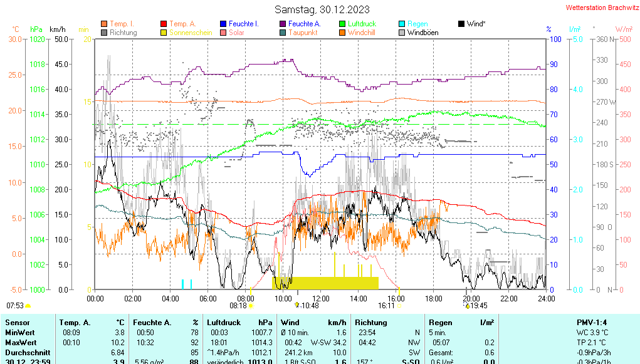The width and height of the screenshot is (640, 364).
Task: Click the Solar legend label
Action: point(236,33)
